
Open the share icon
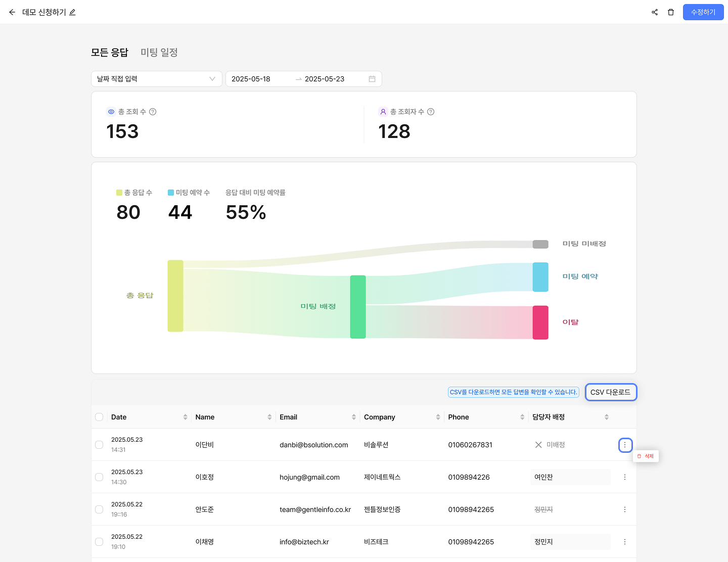coord(655,12)
